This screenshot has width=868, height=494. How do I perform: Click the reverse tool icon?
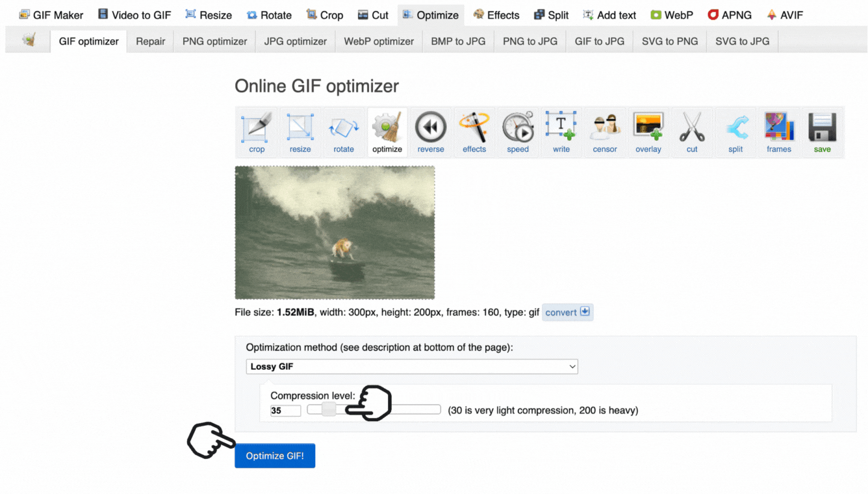click(430, 132)
